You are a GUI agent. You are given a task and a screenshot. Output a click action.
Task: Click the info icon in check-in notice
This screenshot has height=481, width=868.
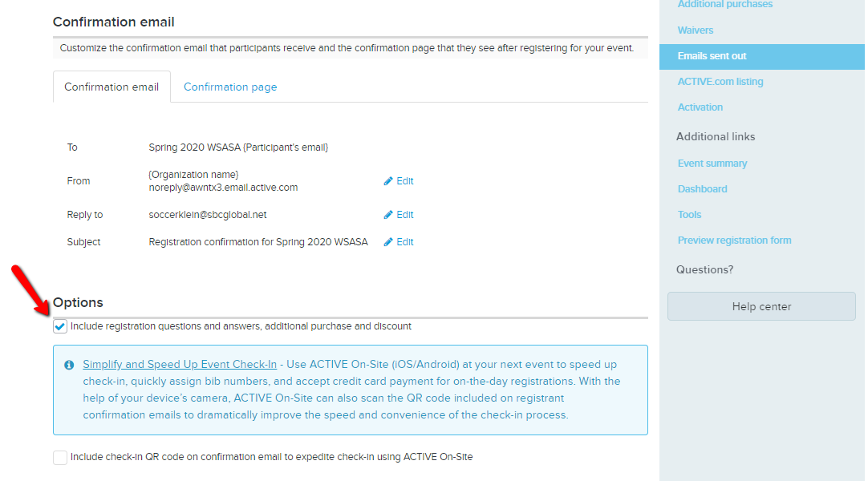point(69,365)
